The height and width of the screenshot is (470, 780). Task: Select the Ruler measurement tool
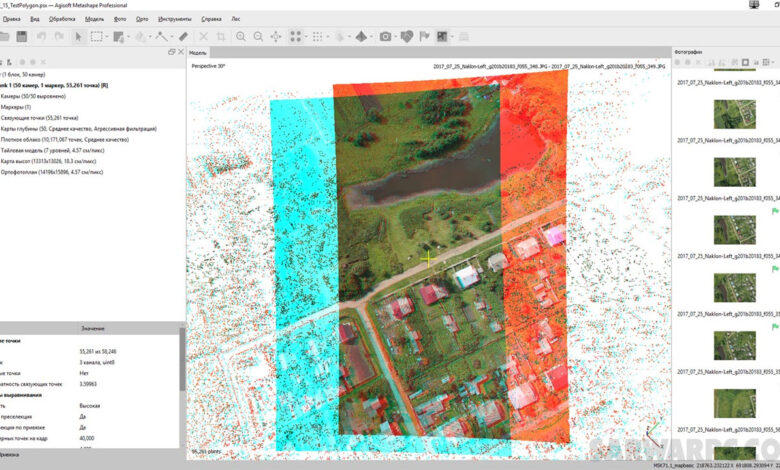click(x=184, y=36)
